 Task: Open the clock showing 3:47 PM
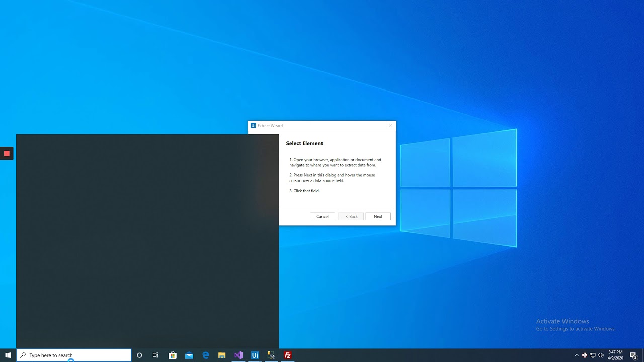click(x=615, y=355)
